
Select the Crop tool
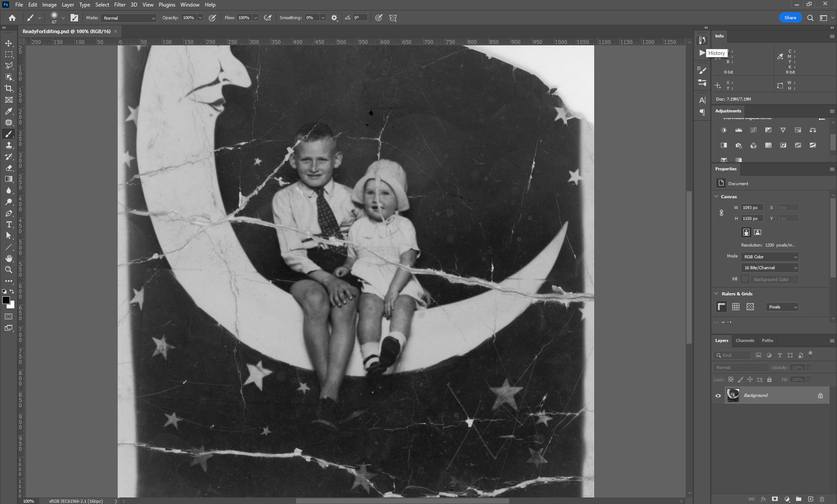click(x=9, y=88)
